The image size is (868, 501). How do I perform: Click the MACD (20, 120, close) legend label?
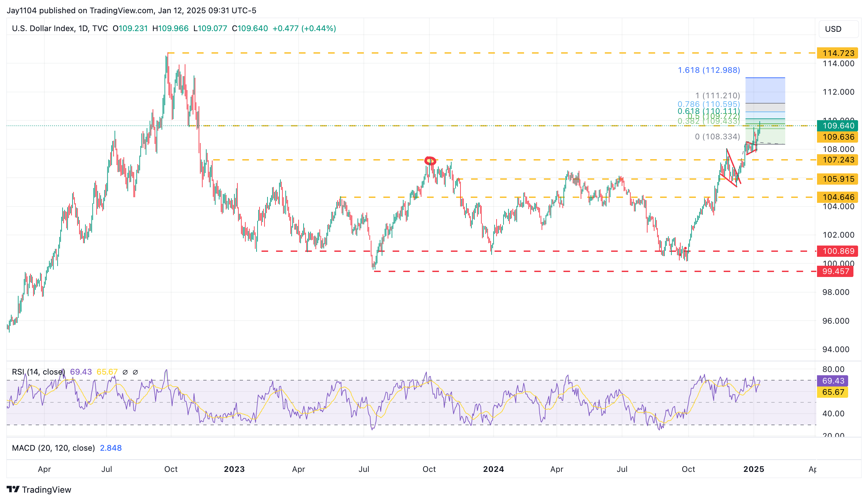tap(53, 448)
